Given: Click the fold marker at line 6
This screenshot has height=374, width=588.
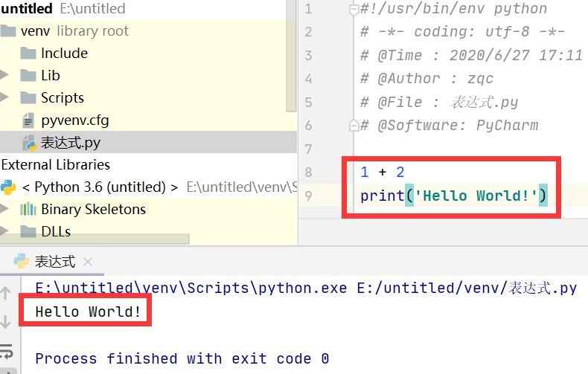Looking at the screenshot, I should [x=353, y=125].
